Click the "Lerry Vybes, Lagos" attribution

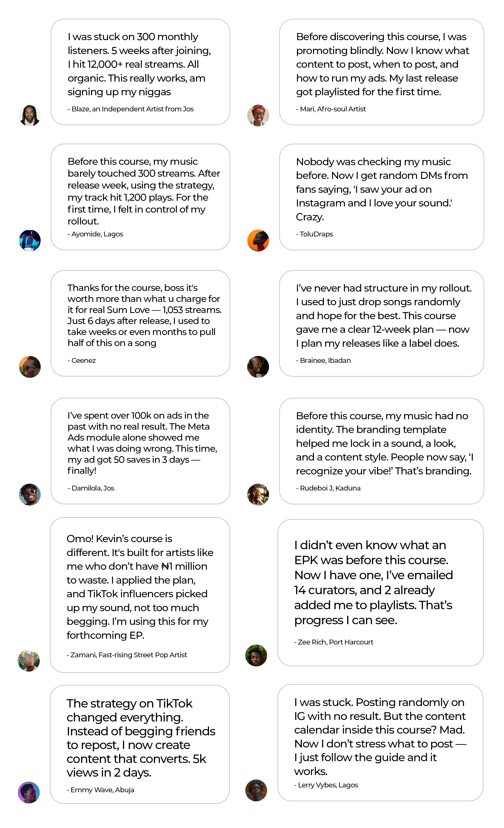pyautogui.click(x=326, y=785)
